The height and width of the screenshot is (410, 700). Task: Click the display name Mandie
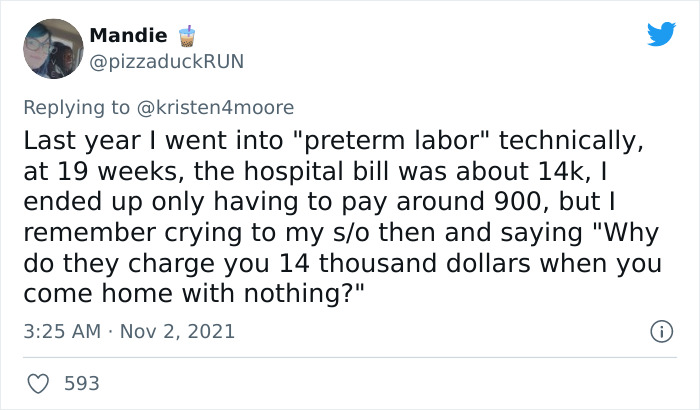coord(129,36)
